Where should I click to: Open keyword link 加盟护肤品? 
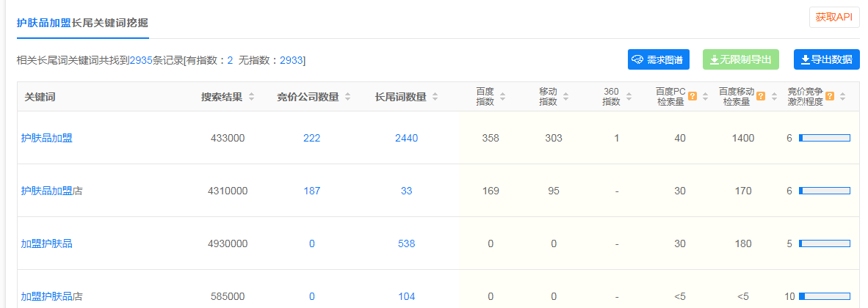(x=46, y=243)
